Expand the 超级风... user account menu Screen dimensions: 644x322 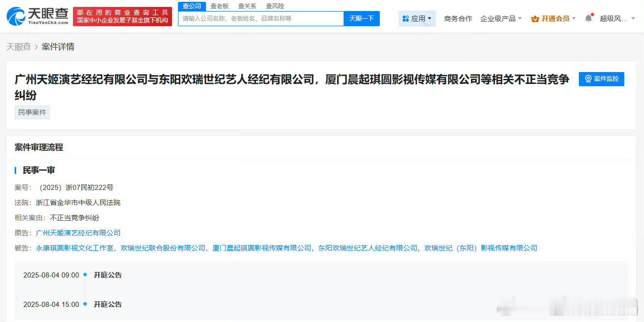(617, 19)
